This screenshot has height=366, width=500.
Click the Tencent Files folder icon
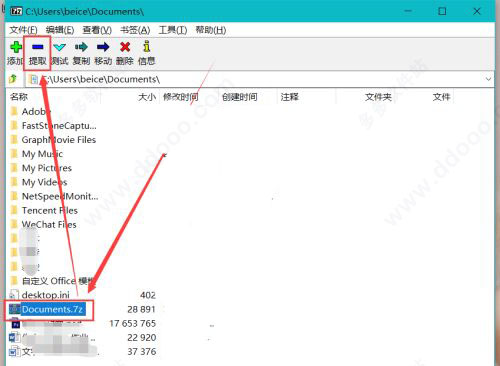coord(14,210)
